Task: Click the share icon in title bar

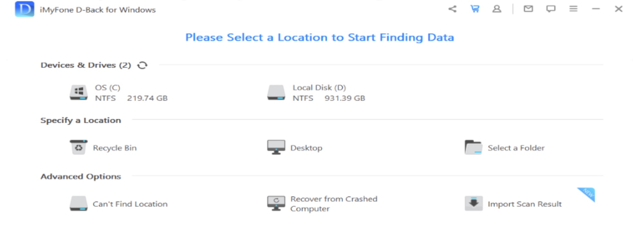Action: click(452, 9)
